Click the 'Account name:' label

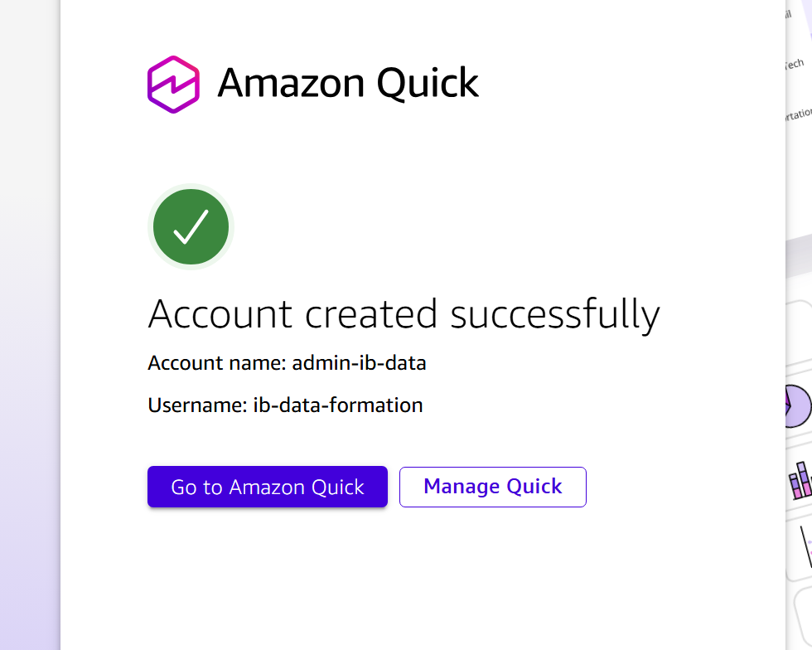[217, 363]
